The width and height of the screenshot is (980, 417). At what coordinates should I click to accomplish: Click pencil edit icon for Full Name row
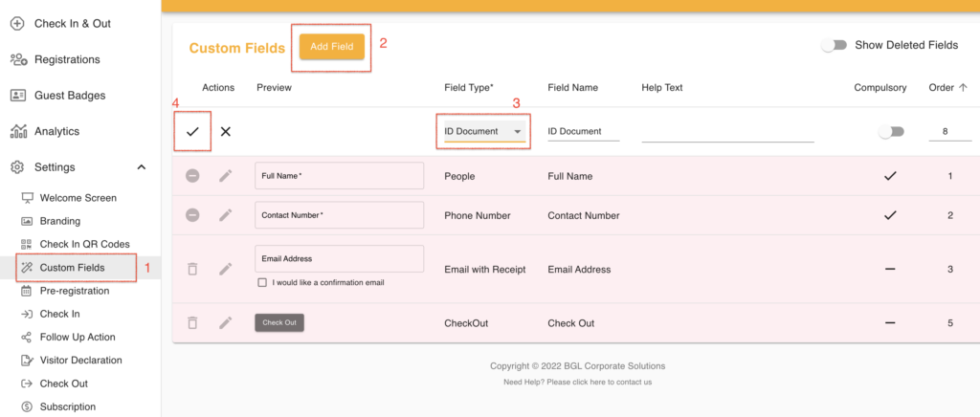coord(226,176)
